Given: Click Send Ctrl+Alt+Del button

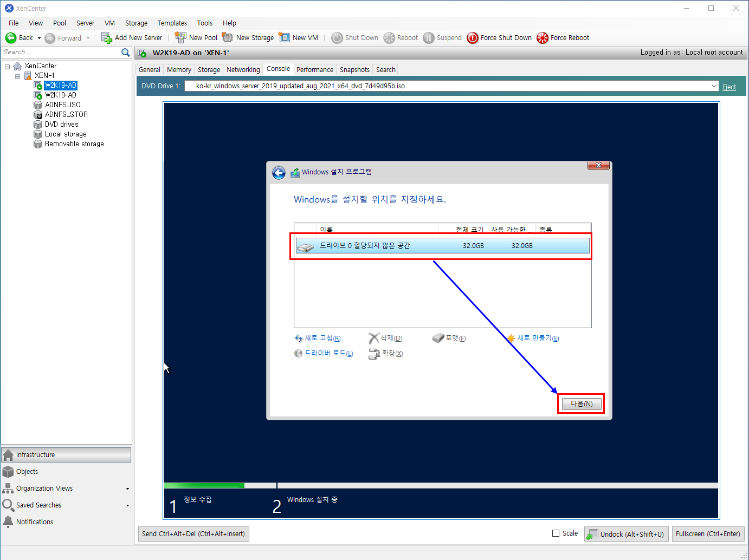Looking at the screenshot, I should click(193, 534).
